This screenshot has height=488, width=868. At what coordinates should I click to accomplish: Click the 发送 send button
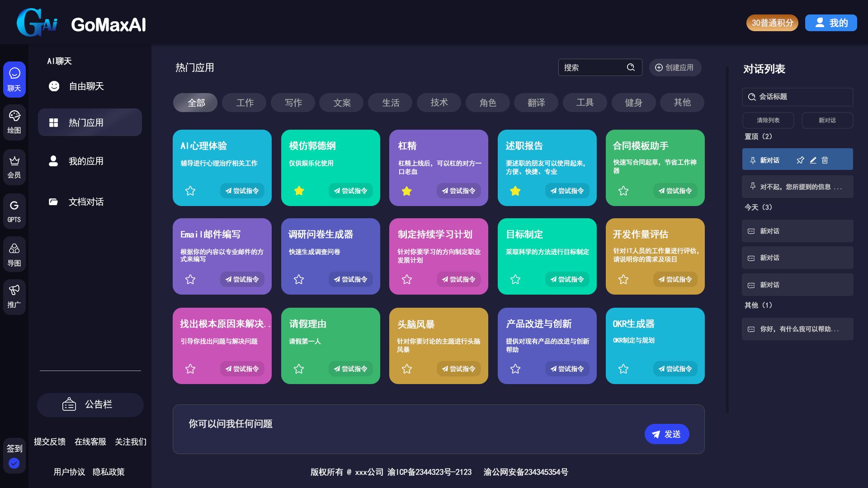pos(667,434)
